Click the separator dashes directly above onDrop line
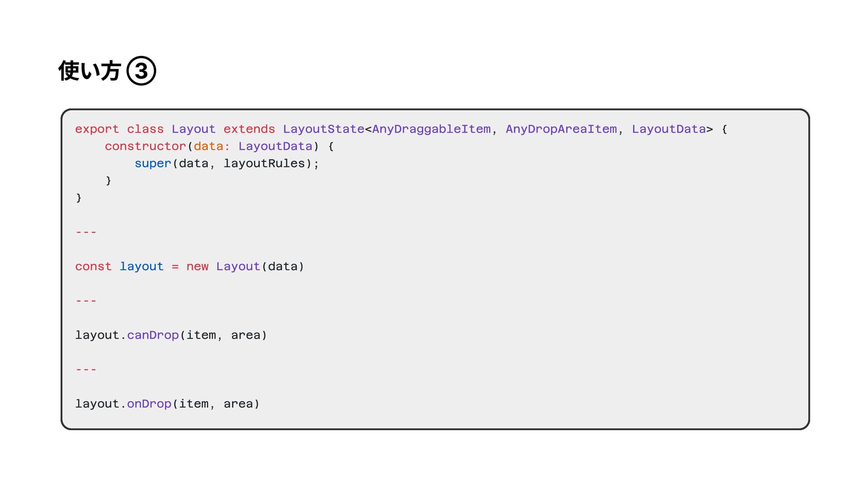Viewport: 868px width, 488px height. pos(86,370)
